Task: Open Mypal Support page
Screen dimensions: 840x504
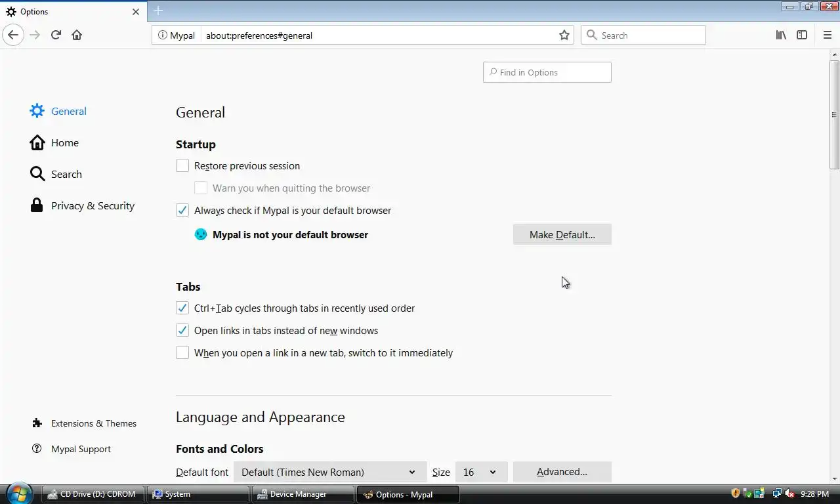Action: click(71, 449)
